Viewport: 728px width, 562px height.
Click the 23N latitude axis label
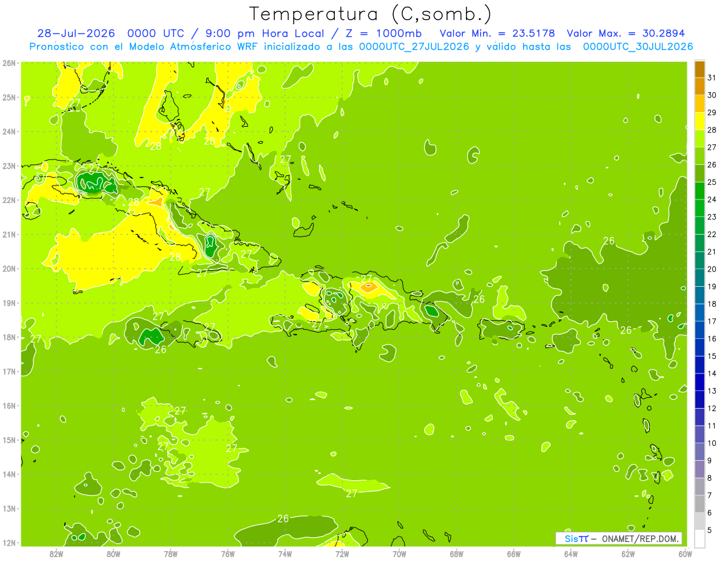pyautogui.click(x=8, y=166)
